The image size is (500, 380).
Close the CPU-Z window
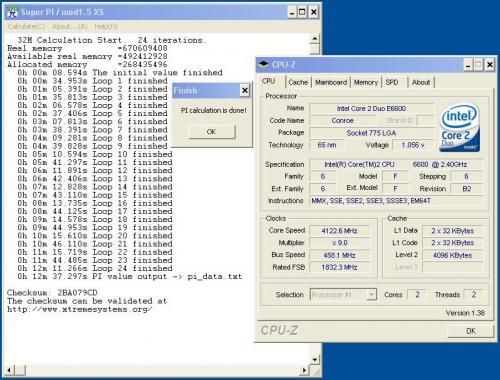point(489,65)
